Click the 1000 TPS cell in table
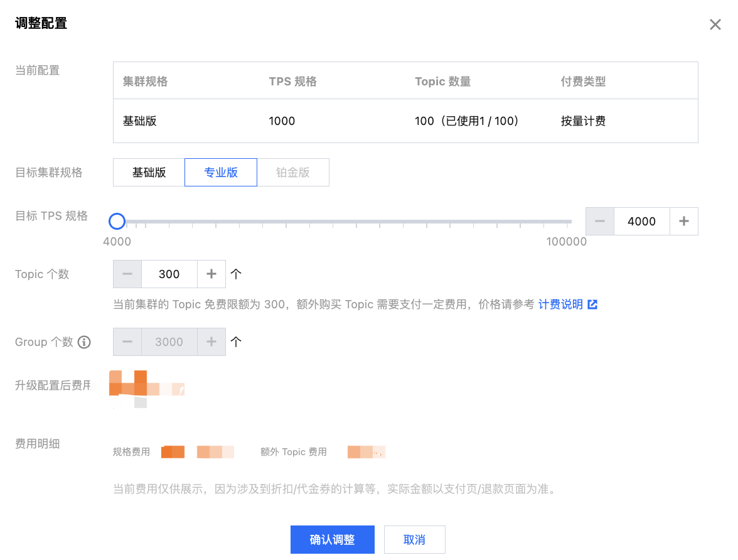Viewport: 738px width, 560px height. click(x=282, y=121)
